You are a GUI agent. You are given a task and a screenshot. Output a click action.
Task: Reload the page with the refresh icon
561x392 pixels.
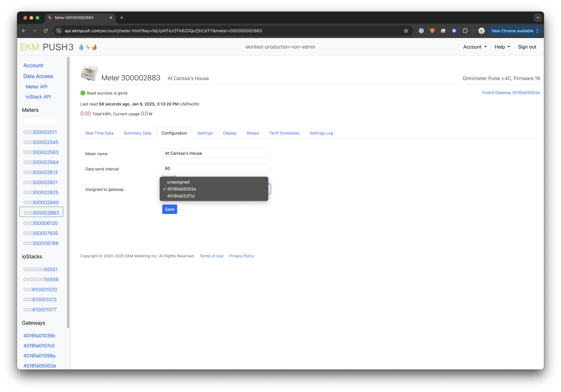coord(46,31)
